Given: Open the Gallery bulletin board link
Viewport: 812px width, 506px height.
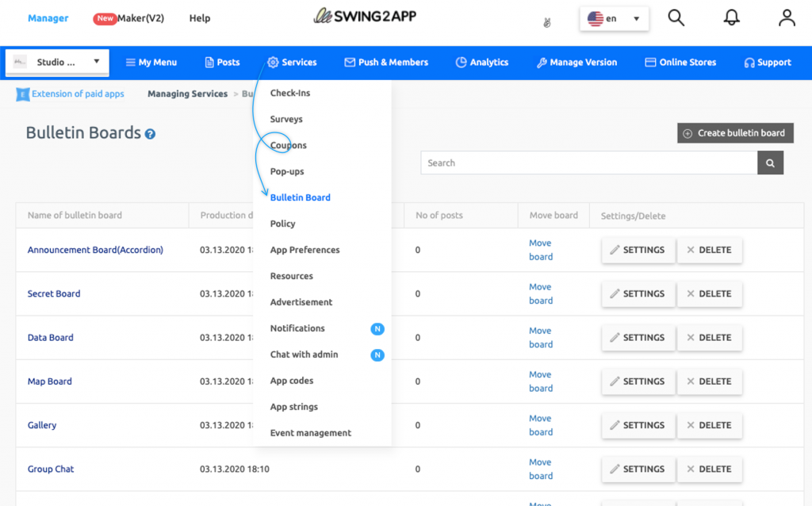Looking at the screenshot, I should (42, 425).
